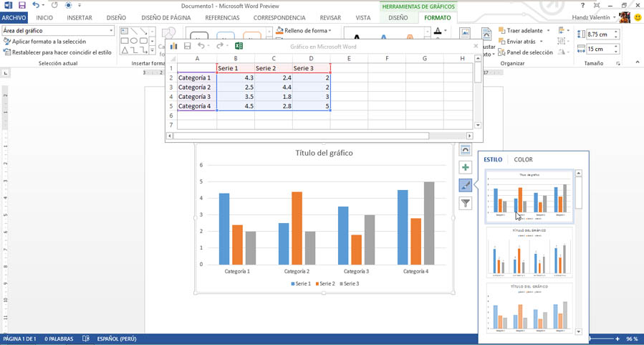Click the Chart Filters funnel icon
The image size is (644, 345).
[466, 204]
